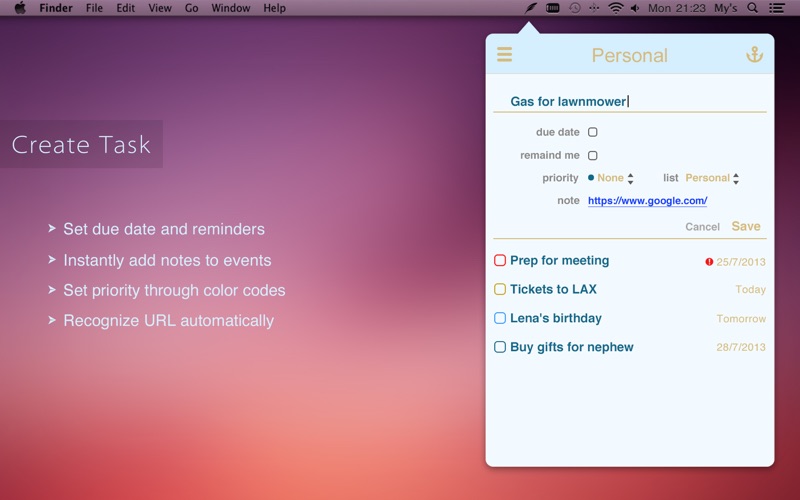
Task: Open the hamburger list menu icon
Action: [505, 55]
